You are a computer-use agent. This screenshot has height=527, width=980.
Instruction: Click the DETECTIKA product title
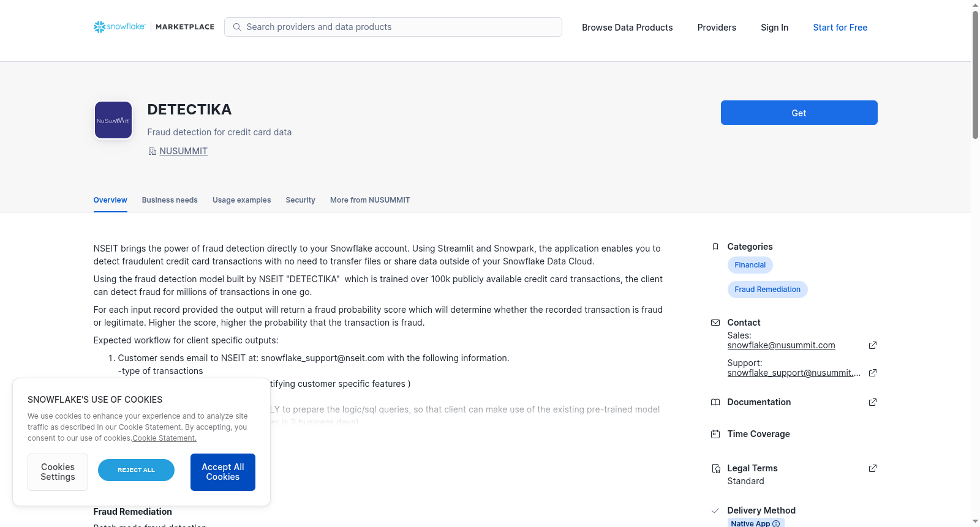(x=189, y=110)
